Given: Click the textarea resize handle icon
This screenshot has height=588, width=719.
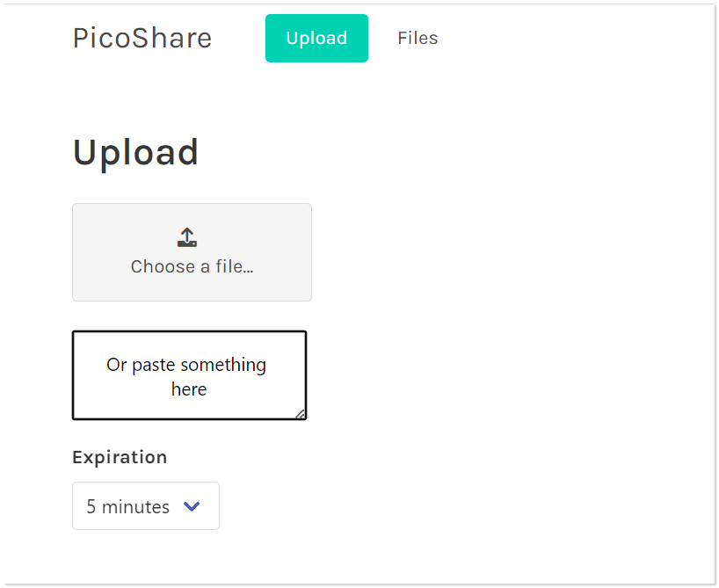Looking at the screenshot, I should (300, 413).
